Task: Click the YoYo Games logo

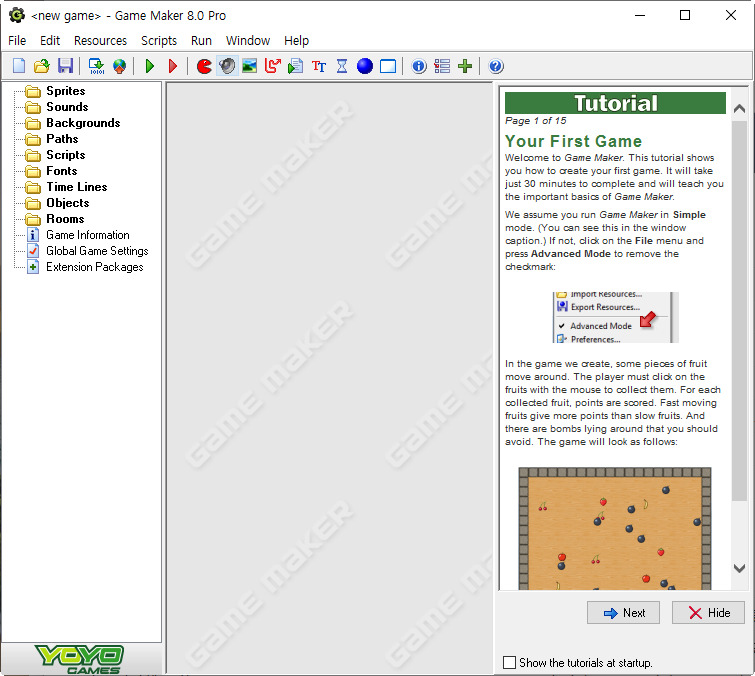Action: point(80,659)
